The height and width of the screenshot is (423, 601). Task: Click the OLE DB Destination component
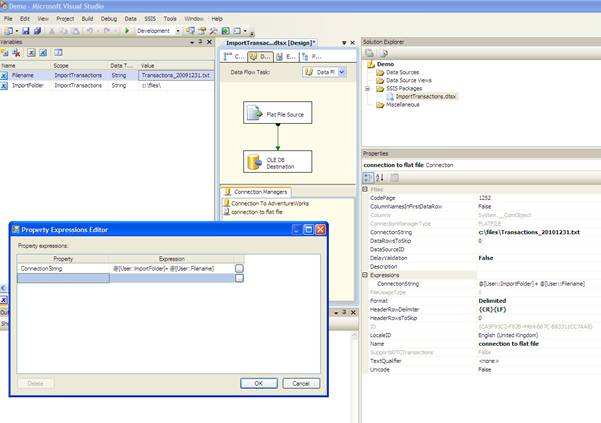coord(278,161)
